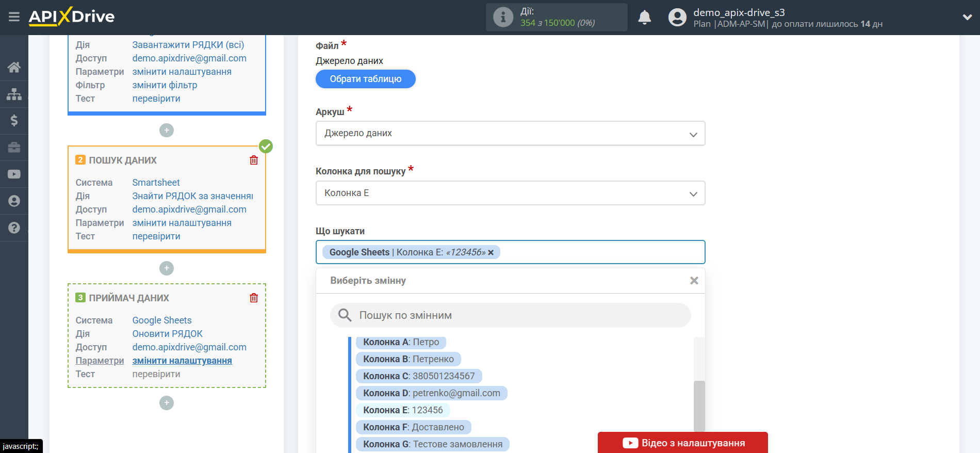Viewport: 980px width, 453px height.
Task: Select variable Колонка E: 123456
Action: point(403,410)
